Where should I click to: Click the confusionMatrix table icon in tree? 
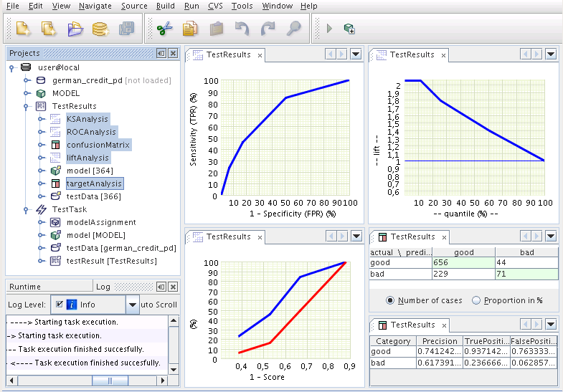(x=55, y=145)
